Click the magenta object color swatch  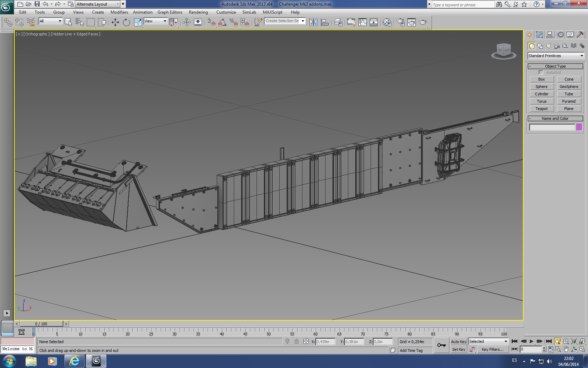579,127
